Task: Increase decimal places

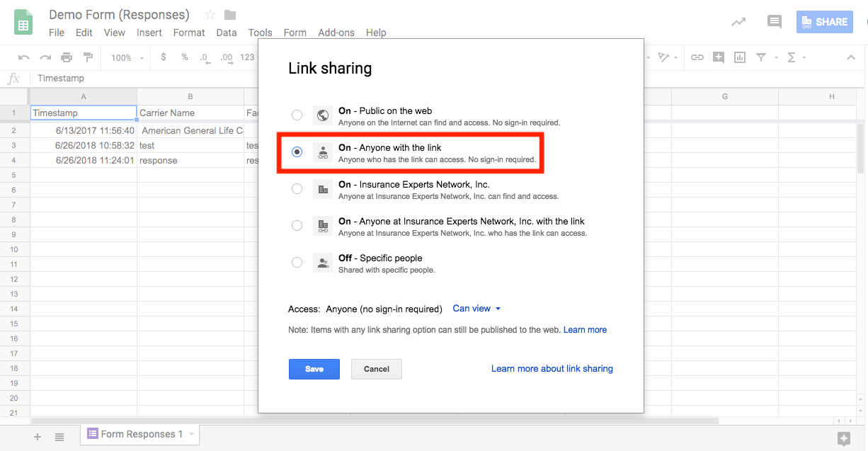Action: (x=227, y=57)
